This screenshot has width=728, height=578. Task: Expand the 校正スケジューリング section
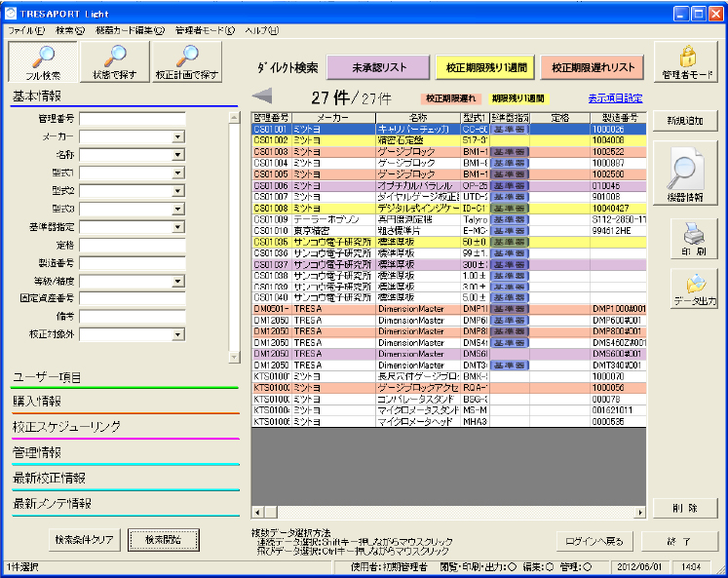click(x=66, y=427)
